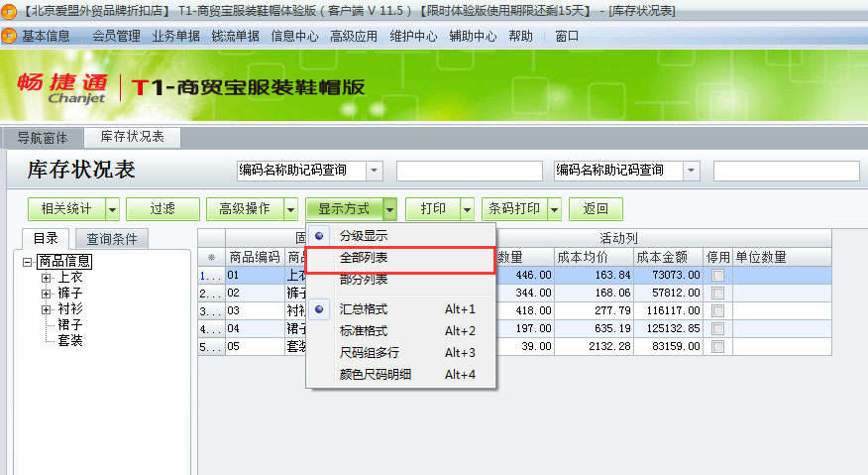
Task: Choose 部分列表 in display menu
Action: 400,280
